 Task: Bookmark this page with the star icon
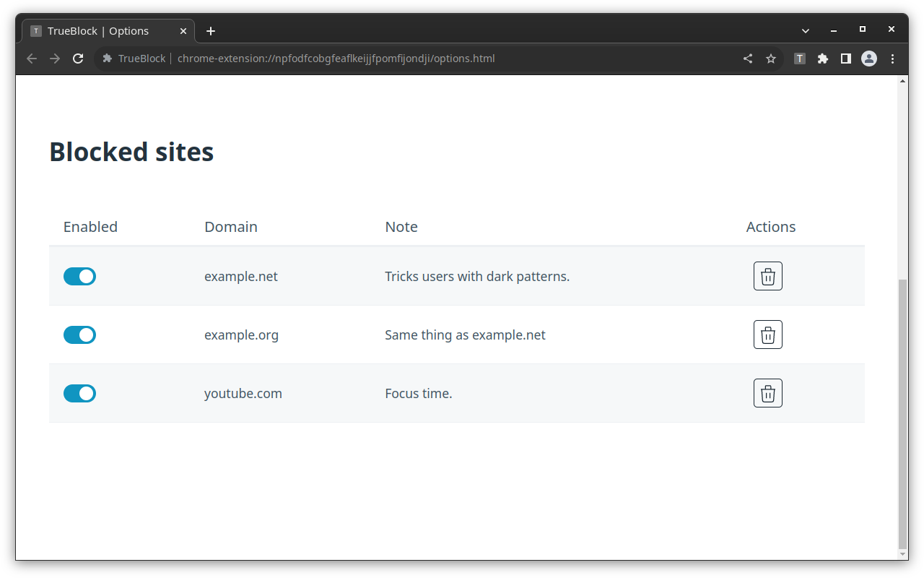[771, 59]
